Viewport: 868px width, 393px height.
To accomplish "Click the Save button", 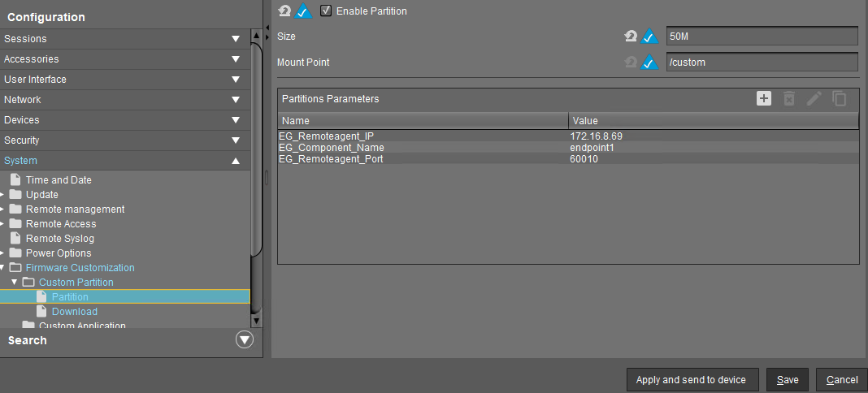I will point(788,380).
